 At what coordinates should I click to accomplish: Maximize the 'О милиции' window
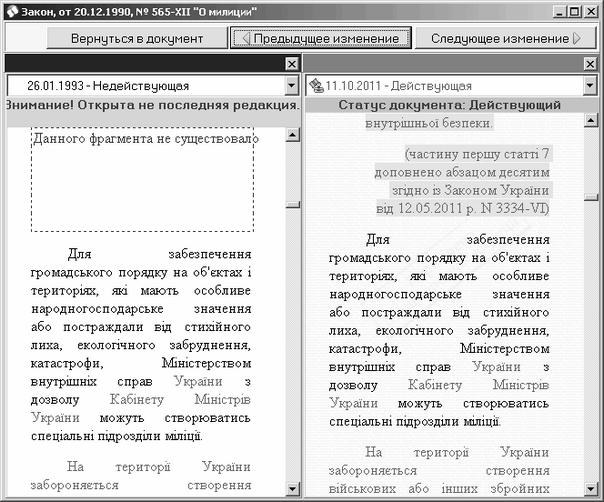coord(574,12)
